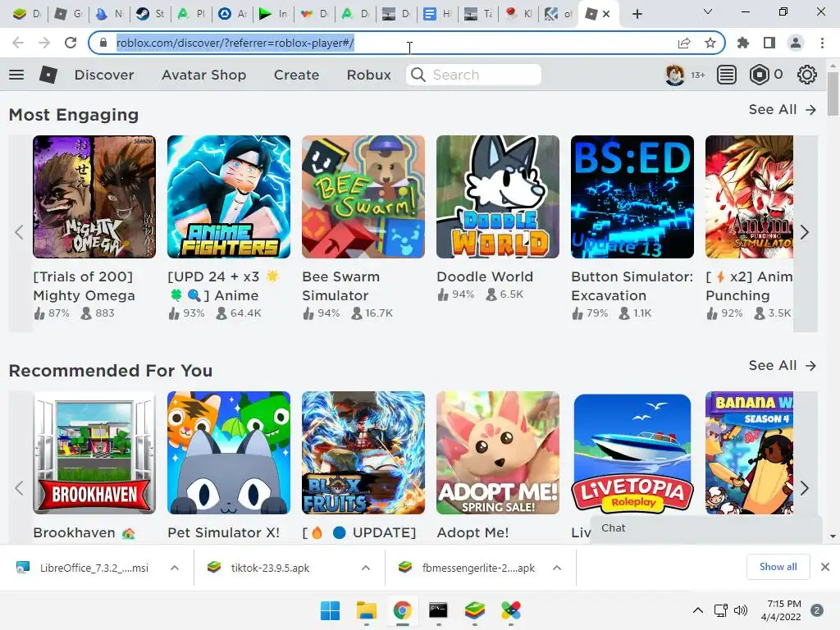The width and height of the screenshot is (840, 630).
Task: Go back using the browser back arrow
Action: (x=18, y=43)
